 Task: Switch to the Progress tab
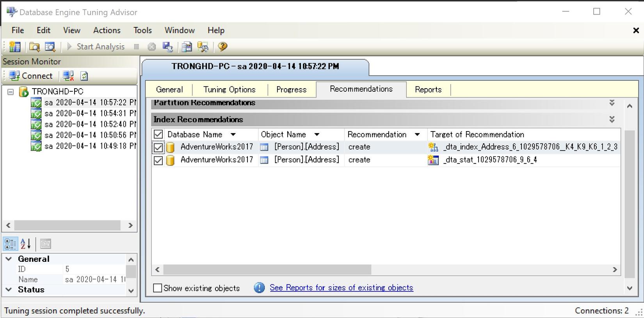pos(292,90)
